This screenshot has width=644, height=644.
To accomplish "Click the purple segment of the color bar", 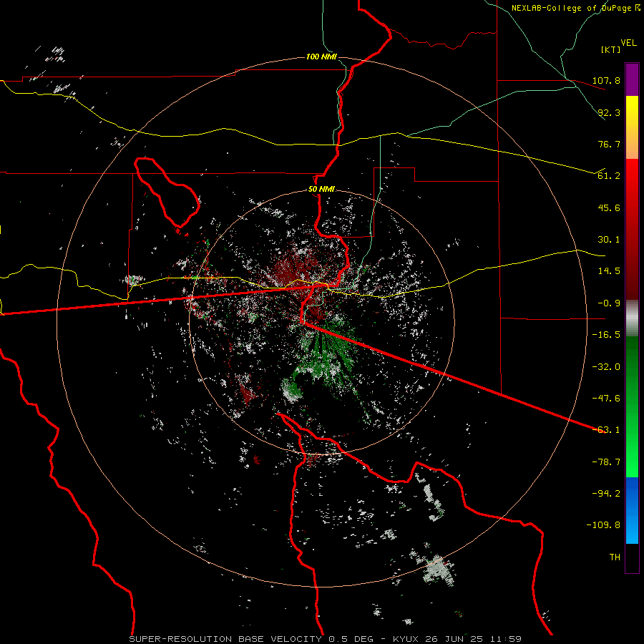I will [x=632, y=79].
